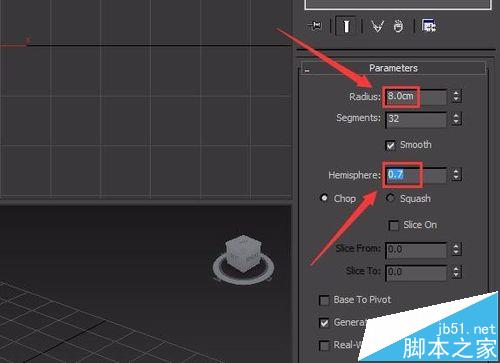Click the Radius value field
This screenshot has height=363, width=500.
[x=416, y=97]
